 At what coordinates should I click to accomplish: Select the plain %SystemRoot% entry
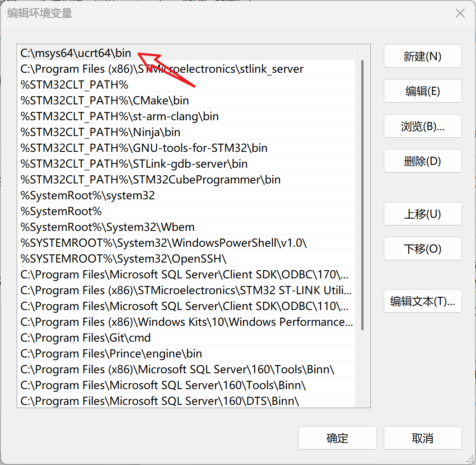tap(186, 211)
